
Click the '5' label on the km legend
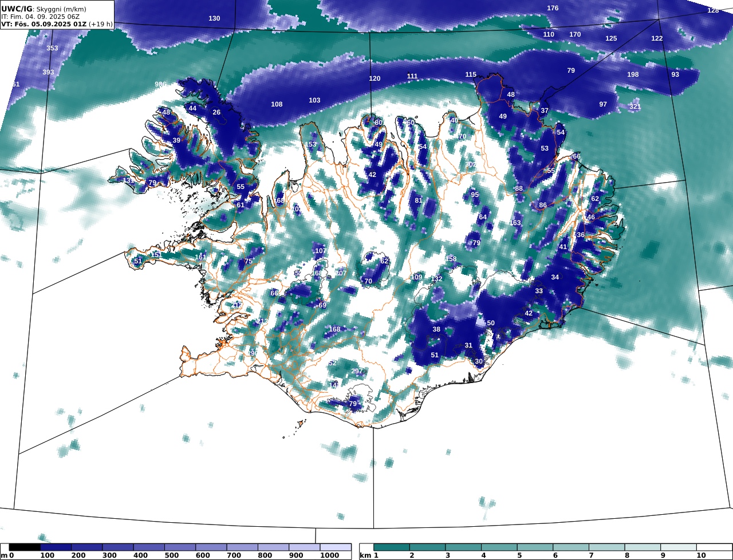pyautogui.click(x=519, y=555)
